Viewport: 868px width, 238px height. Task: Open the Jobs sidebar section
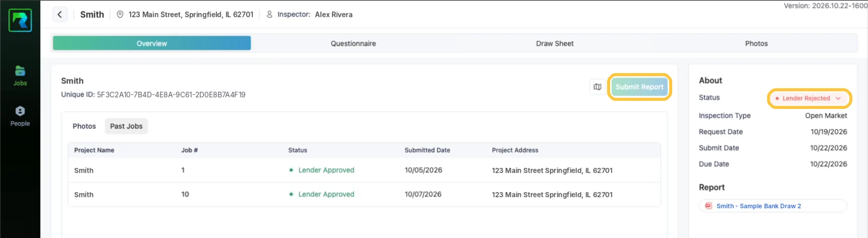click(20, 76)
